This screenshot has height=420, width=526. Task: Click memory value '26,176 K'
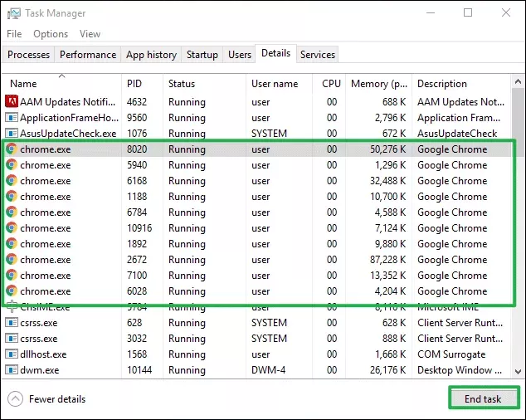[387, 370]
